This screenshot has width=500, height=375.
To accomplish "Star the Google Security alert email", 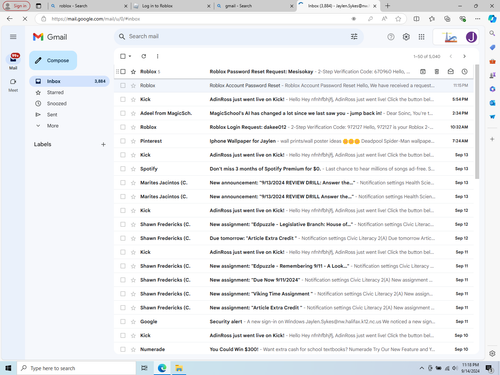I will click(133, 322).
